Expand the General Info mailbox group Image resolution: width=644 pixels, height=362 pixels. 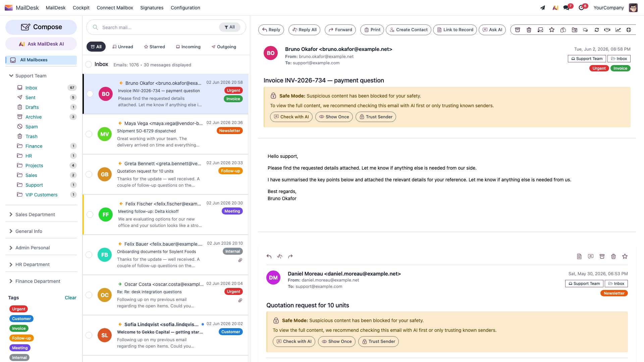click(25, 231)
